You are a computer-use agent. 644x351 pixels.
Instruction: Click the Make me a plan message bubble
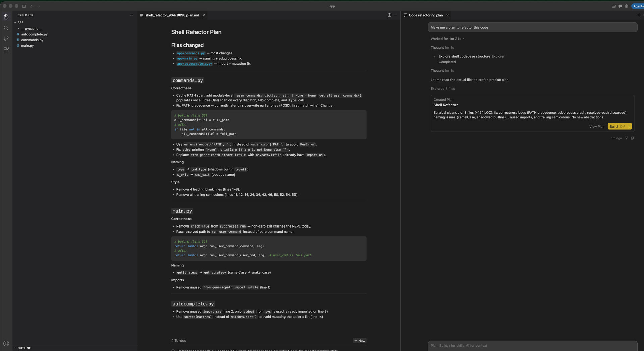[x=532, y=27]
